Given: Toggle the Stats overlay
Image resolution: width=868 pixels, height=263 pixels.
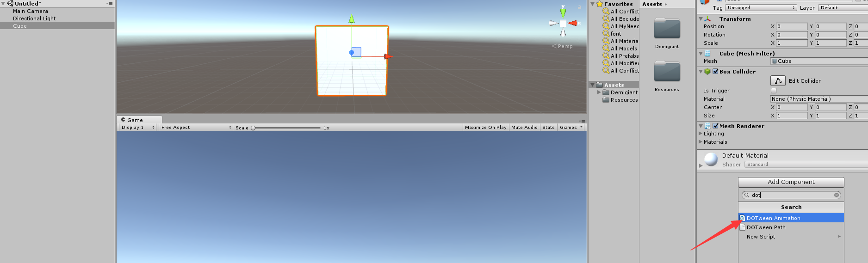Looking at the screenshot, I should 548,128.
